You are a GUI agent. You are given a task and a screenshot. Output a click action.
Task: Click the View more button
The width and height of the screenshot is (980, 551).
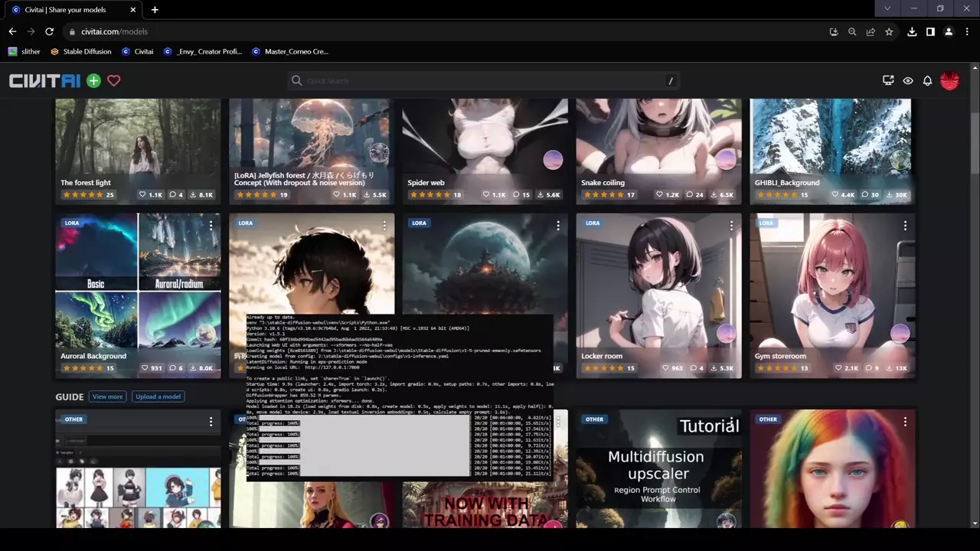107,396
